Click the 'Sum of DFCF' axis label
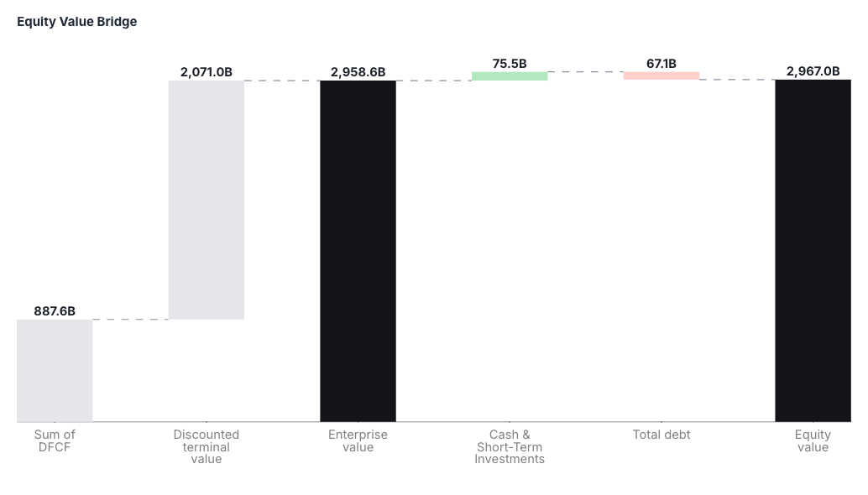Viewport: 868px width, 495px height. [x=55, y=440]
